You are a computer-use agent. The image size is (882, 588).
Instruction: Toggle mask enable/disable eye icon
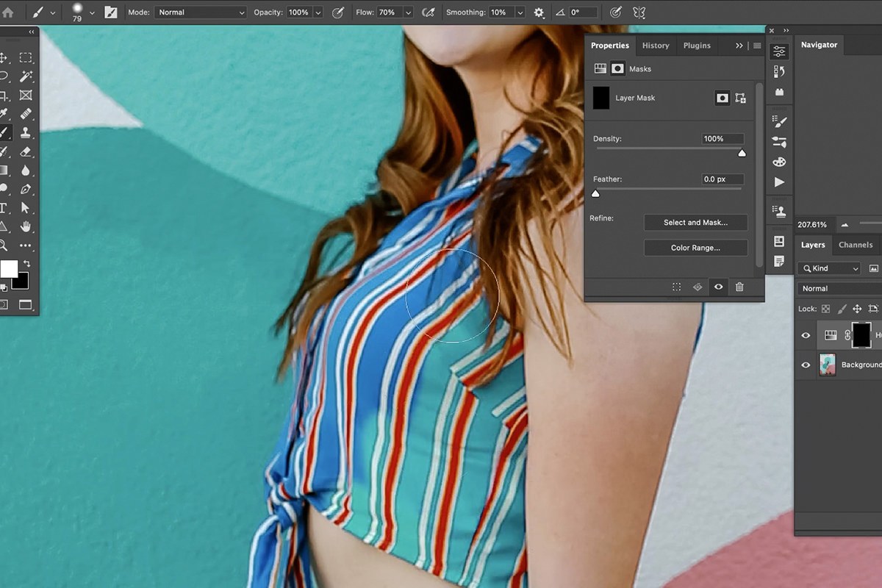pos(719,287)
